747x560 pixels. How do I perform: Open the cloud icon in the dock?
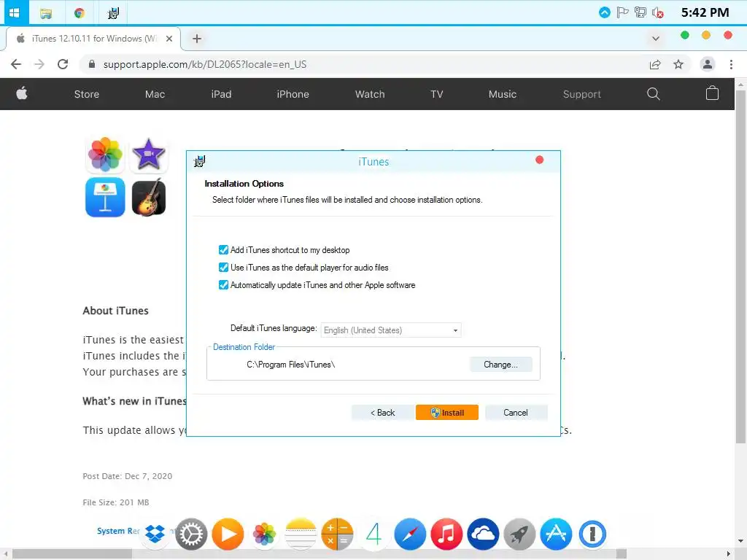click(x=483, y=534)
